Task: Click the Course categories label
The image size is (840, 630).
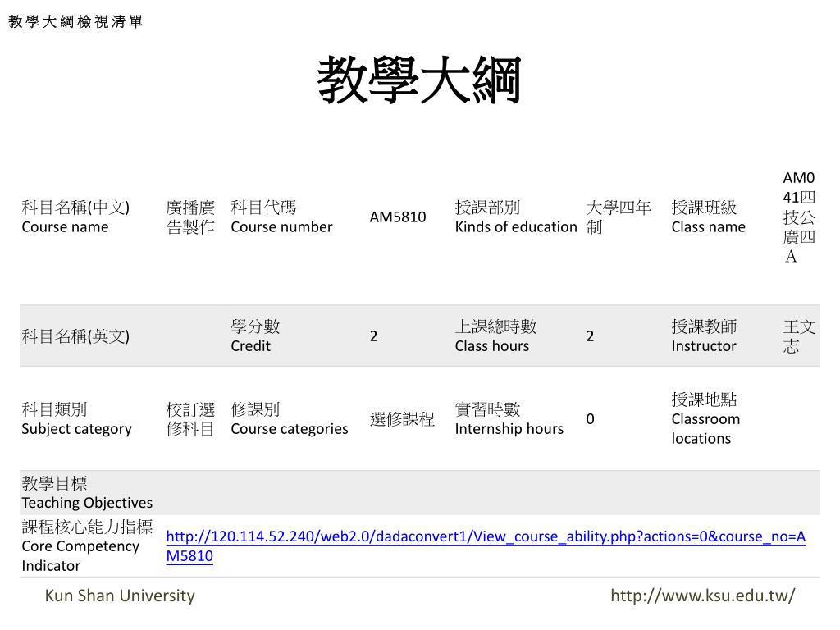Action: point(290,419)
